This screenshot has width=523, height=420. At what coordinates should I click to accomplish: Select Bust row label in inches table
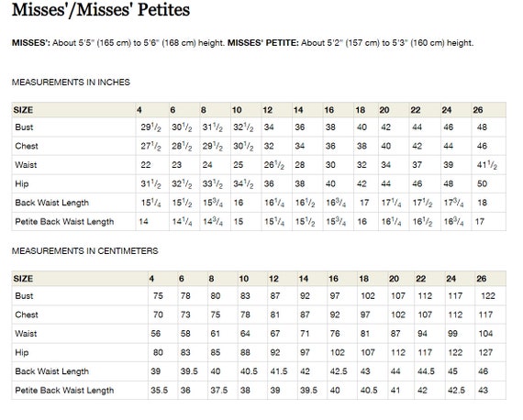pos(24,127)
